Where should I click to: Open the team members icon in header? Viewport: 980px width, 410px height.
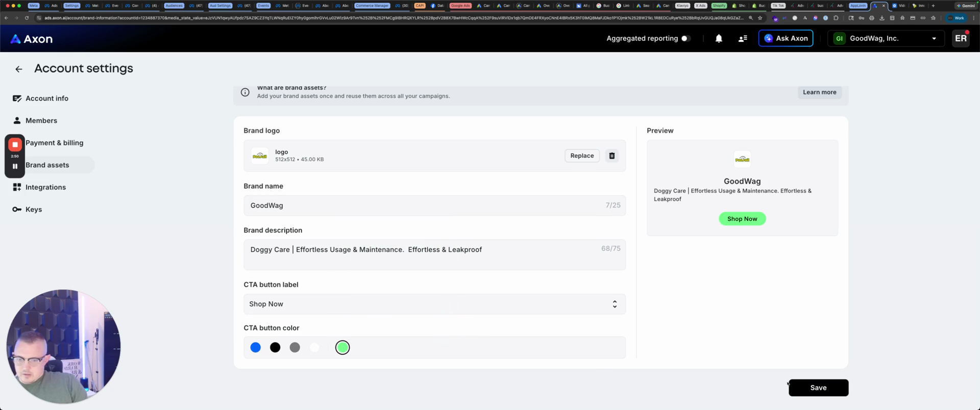(743, 39)
